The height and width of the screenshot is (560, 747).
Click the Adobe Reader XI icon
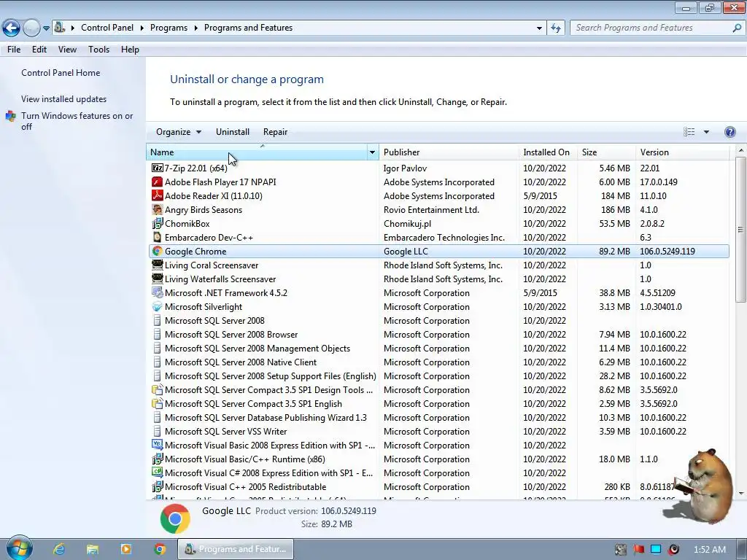pos(158,195)
